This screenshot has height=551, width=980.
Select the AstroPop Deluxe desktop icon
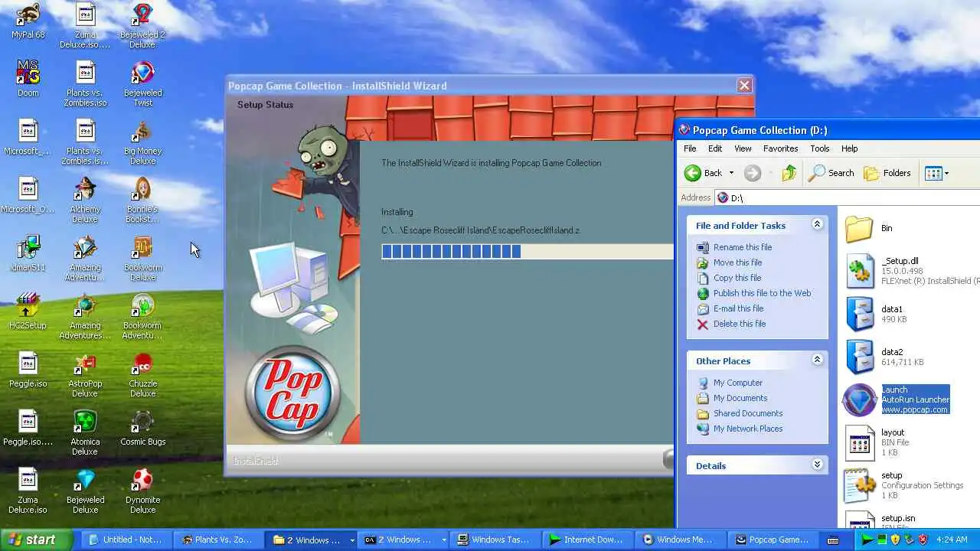[85, 375]
